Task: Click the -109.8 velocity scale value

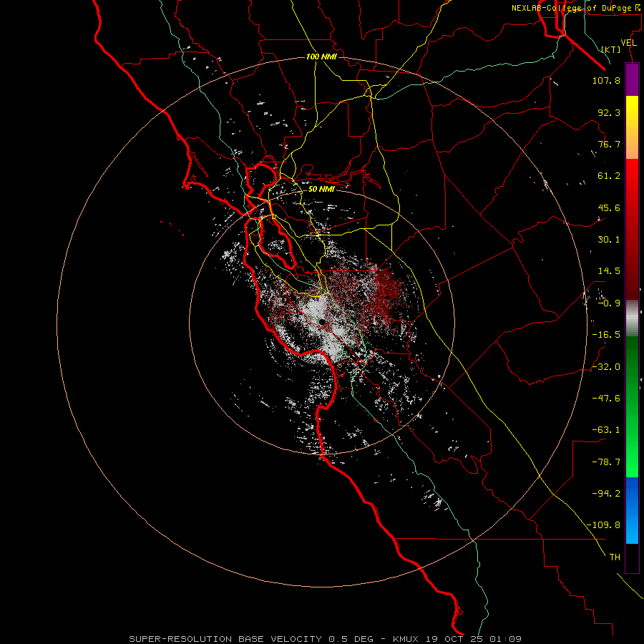Action: [x=603, y=525]
